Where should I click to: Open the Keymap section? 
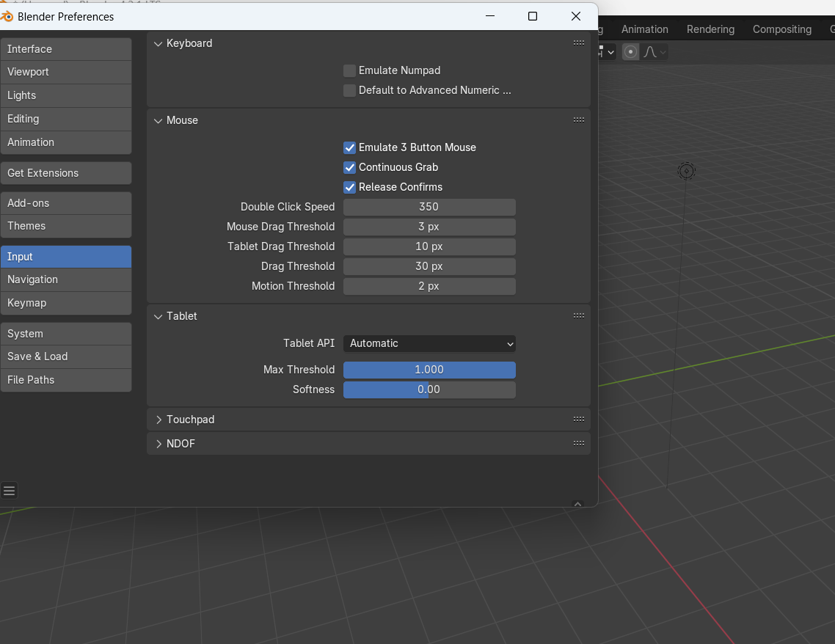66,304
